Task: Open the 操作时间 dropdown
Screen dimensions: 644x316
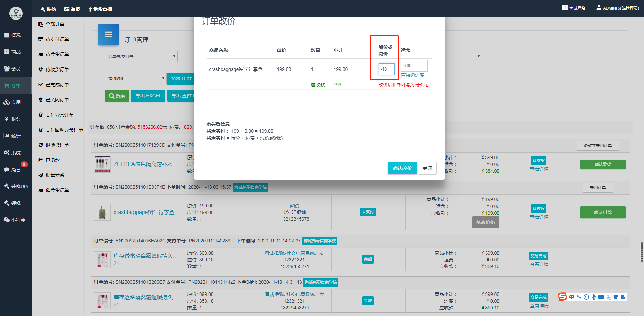Action: point(136,78)
